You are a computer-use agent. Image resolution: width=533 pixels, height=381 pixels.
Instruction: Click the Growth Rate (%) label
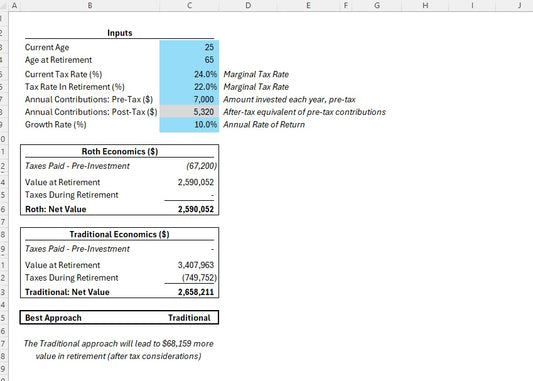(x=55, y=125)
